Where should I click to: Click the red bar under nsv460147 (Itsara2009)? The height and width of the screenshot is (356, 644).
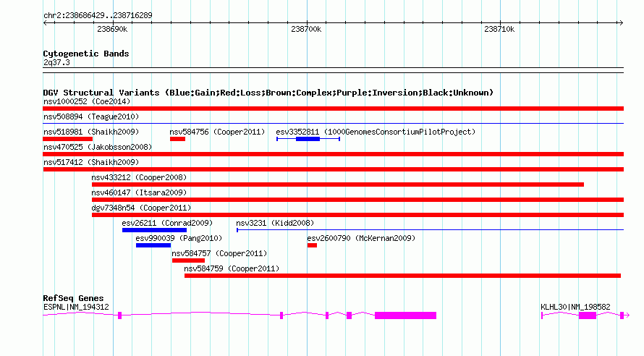pos(357,200)
